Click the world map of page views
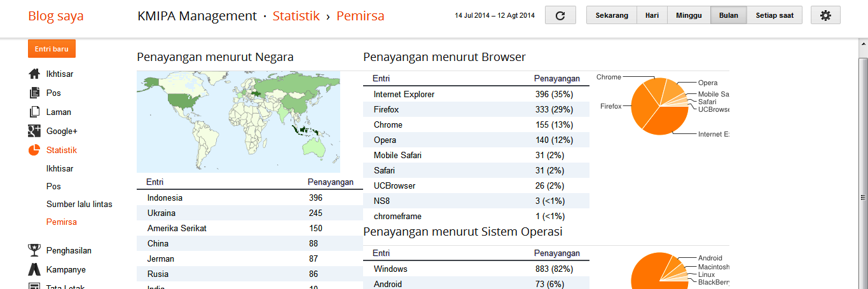Viewport: 868px width, 289px height. (238, 121)
